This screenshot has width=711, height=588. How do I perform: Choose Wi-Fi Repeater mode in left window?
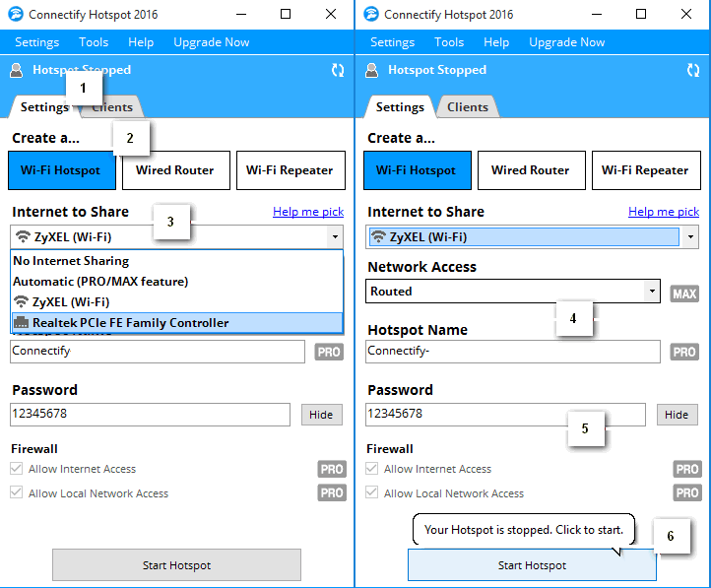291,170
